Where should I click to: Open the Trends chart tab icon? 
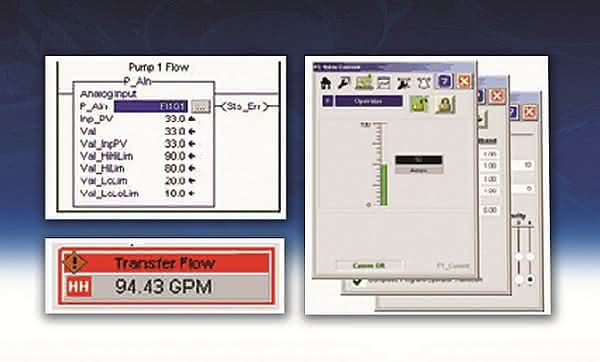click(383, 82)
